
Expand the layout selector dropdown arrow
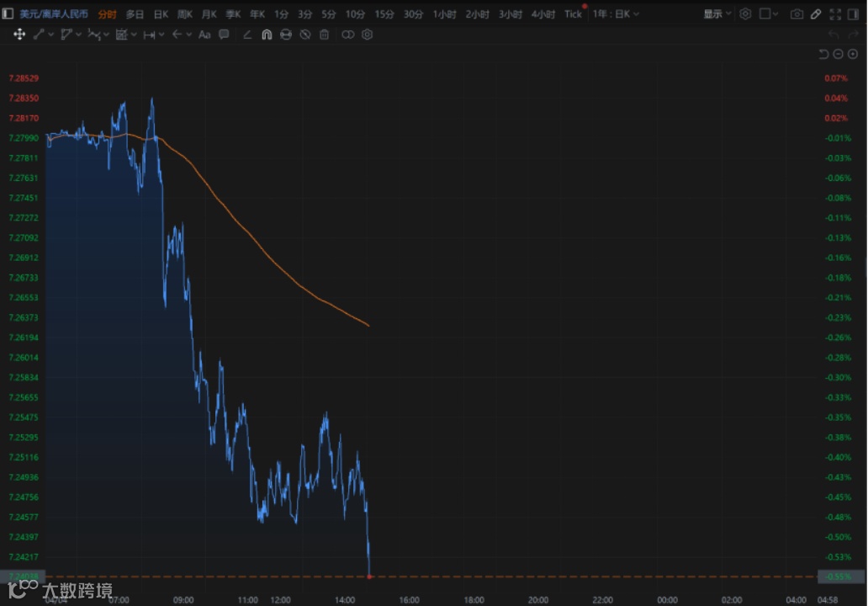pyautogui.click(x=775, y=13)
